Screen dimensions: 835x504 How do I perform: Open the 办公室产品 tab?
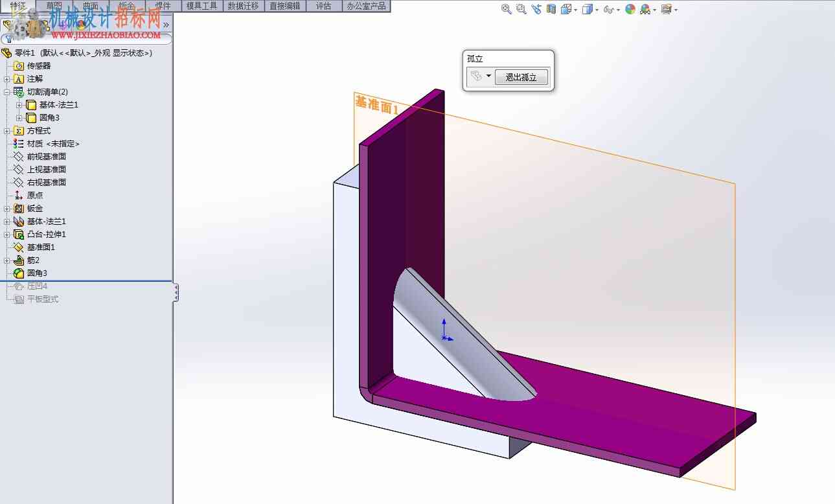pos(366,6)
